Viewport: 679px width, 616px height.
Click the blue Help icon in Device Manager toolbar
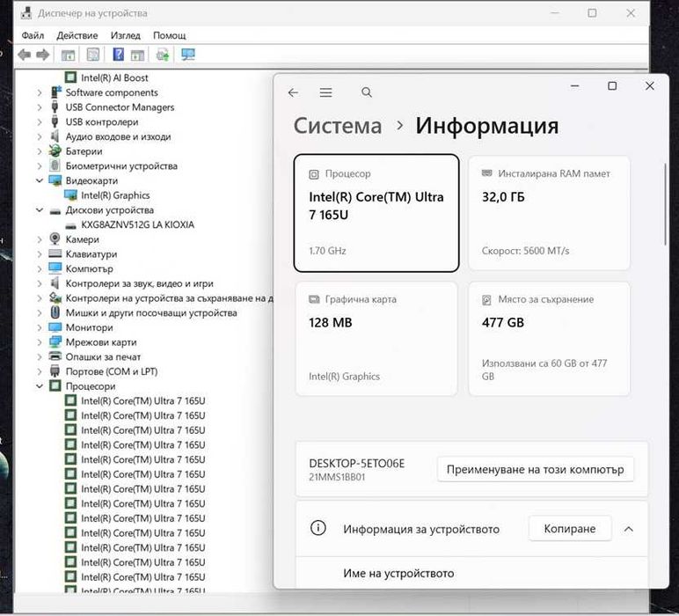click(118, 55)
